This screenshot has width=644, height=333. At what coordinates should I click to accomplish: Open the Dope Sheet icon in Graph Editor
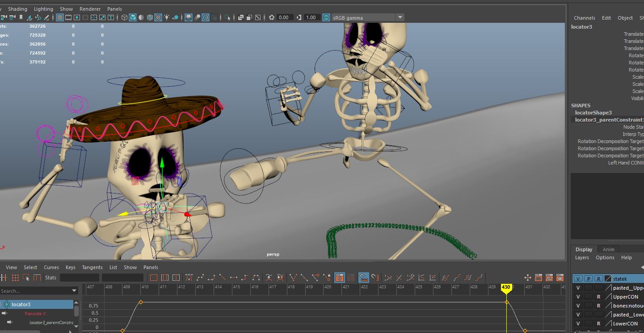click(539, 278)
